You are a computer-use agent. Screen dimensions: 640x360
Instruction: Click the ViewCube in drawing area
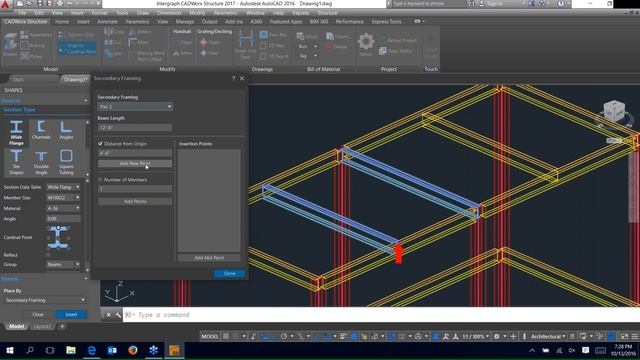(x=614, y=111)
